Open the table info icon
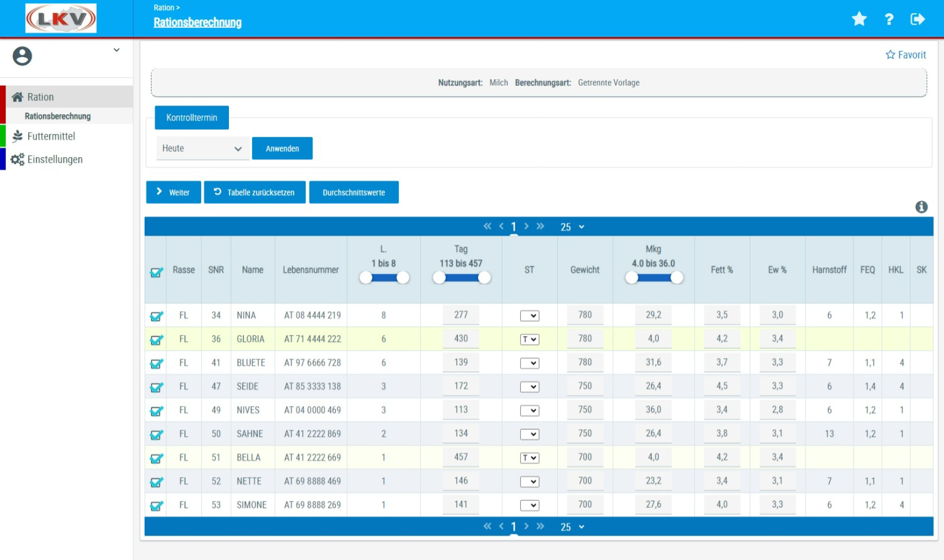944x560 pixels. pos(921,207)
